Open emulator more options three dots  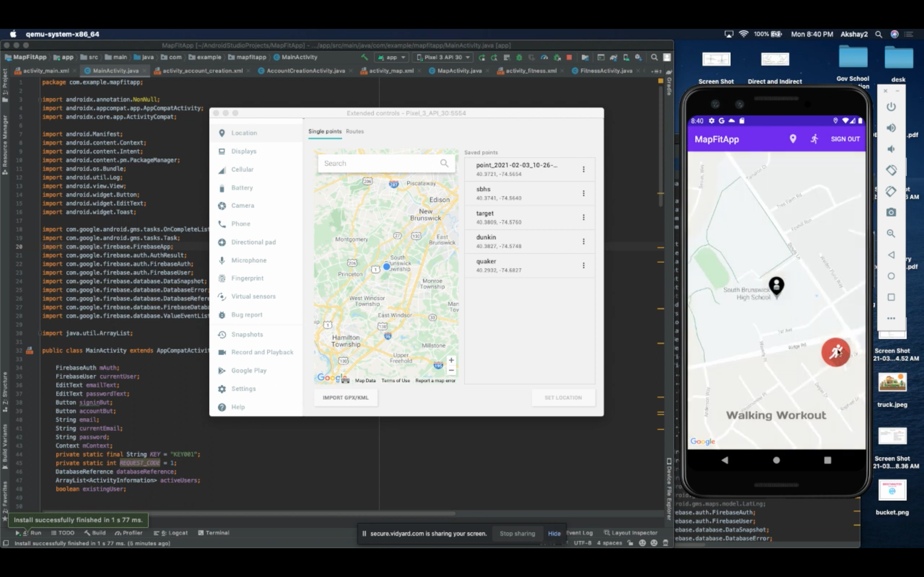(891, 318)
